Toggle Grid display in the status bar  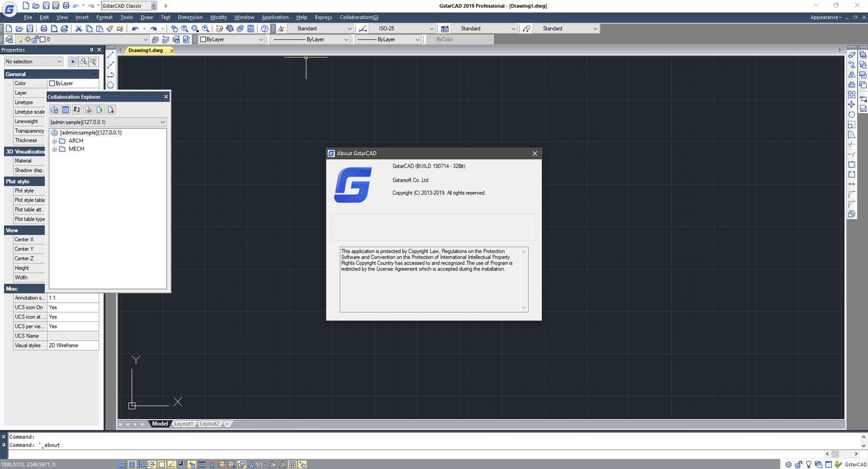point(131,464)
